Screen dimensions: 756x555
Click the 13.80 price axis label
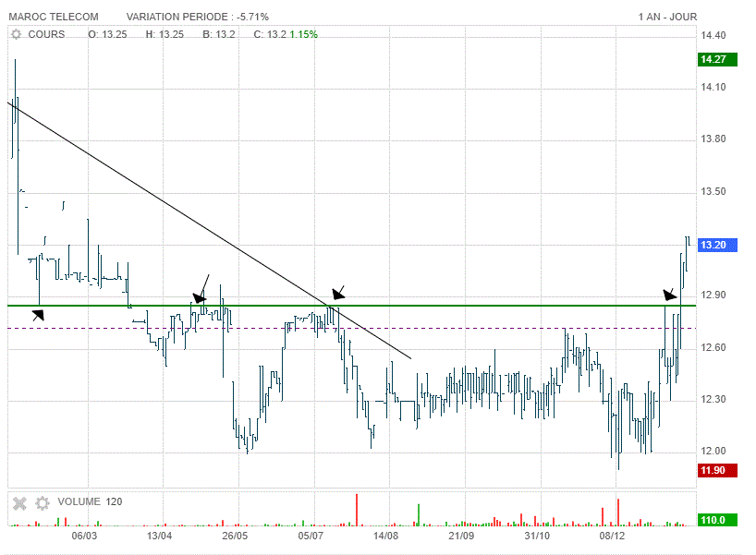[713, 139]
